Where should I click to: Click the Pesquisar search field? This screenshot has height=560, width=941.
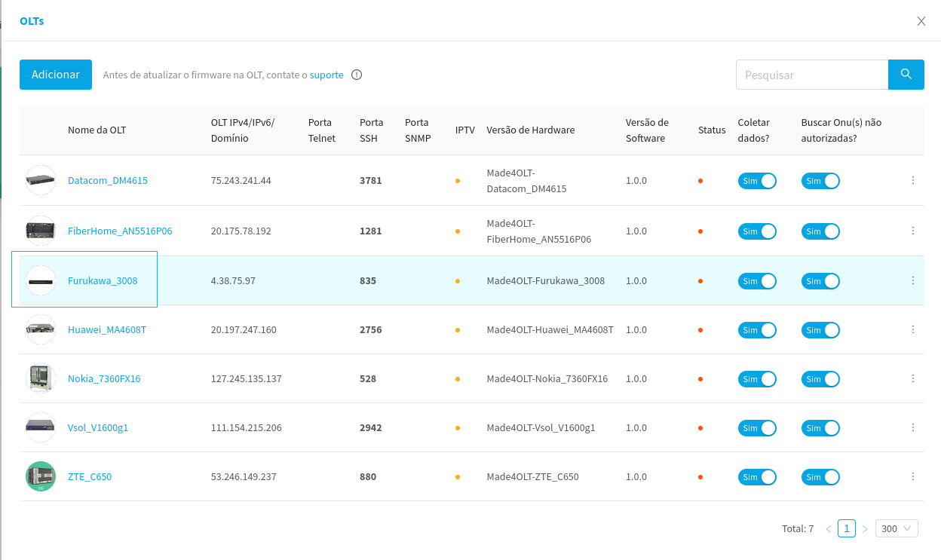click(812, 75)
